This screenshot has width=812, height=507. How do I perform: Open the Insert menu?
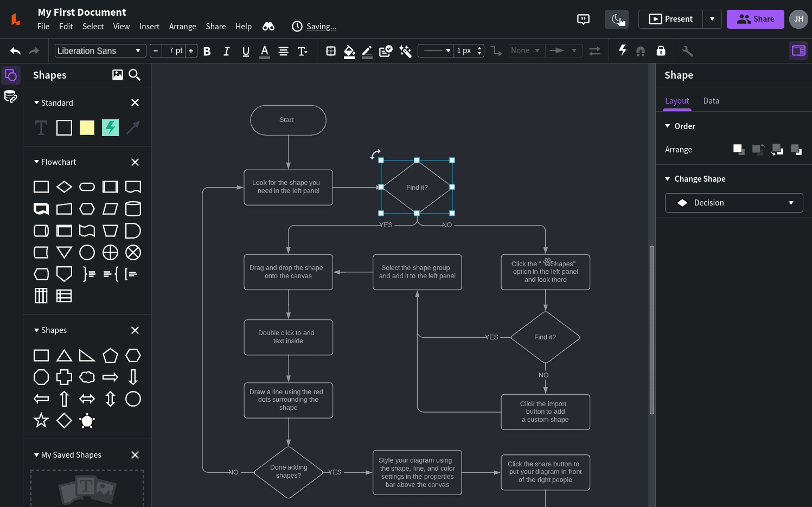click(x=149, y=27)
